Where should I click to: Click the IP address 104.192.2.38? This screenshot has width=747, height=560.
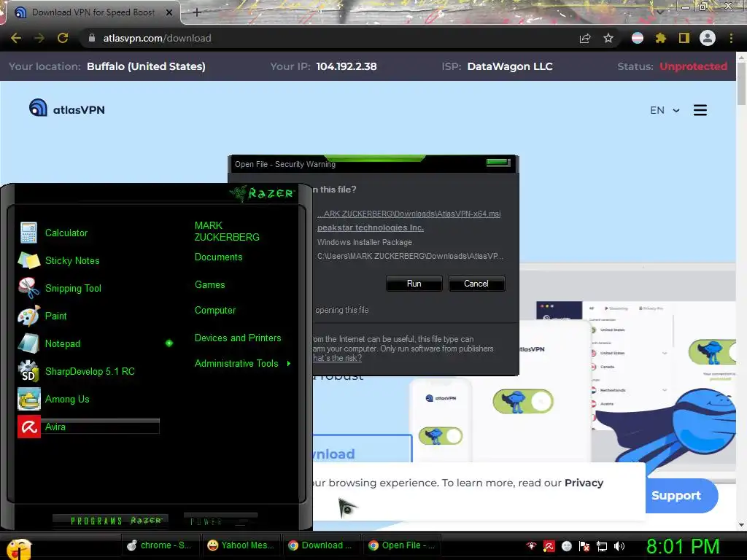coord(347,66)
